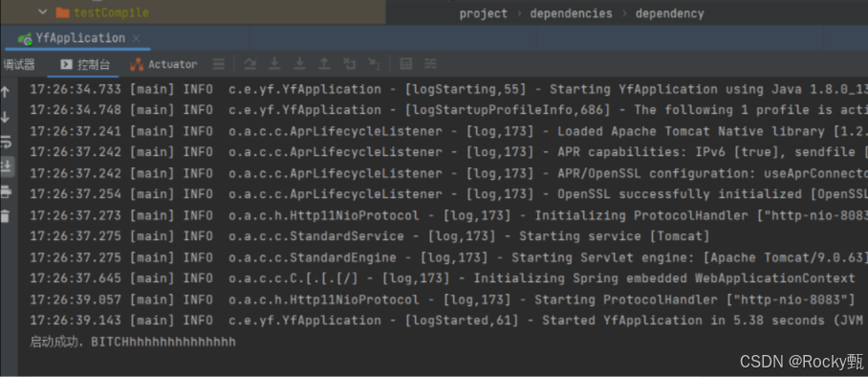Select the testCompile folder
The width and height of the screenshot is (868, 377).
coord(103,12)
